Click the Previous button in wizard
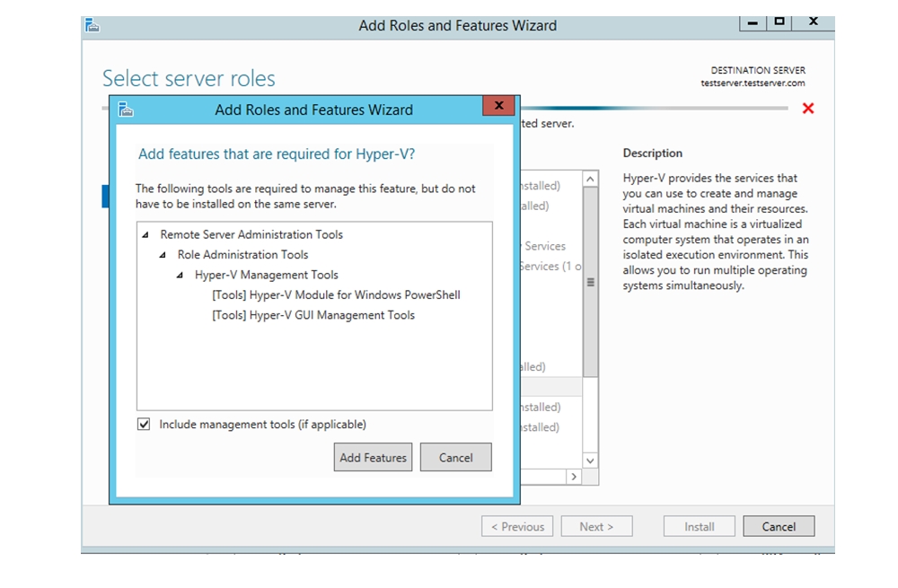This screenshot has width=898, height=588. (517, 527)
